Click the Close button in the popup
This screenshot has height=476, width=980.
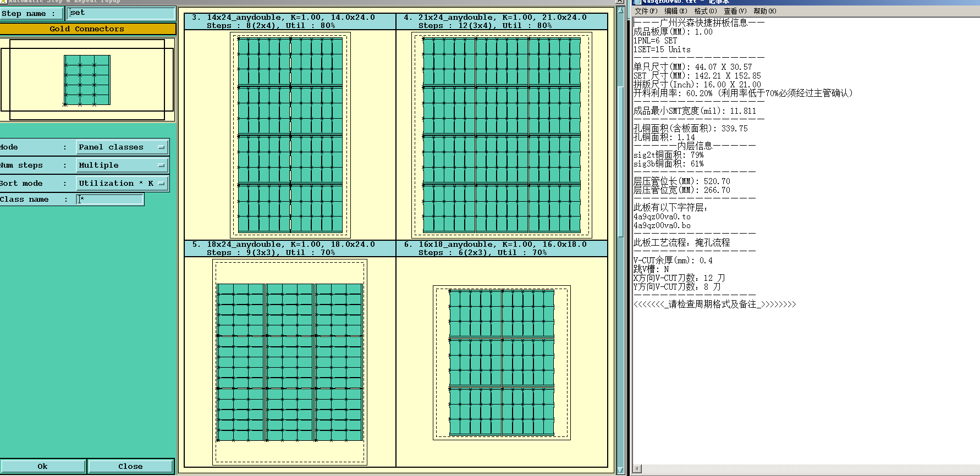[x=130, y=466]
